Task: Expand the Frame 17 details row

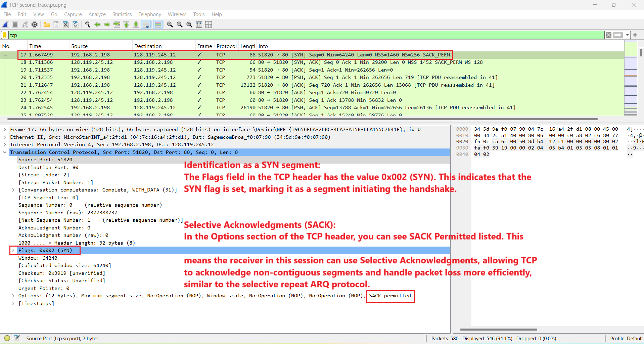Action: [5, 129]
